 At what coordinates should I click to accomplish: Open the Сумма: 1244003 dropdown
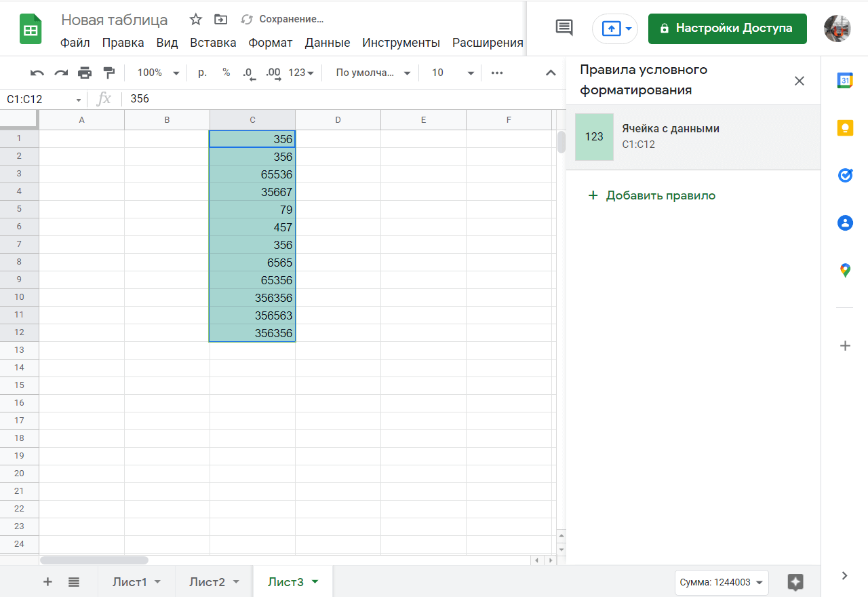(722, 582)
